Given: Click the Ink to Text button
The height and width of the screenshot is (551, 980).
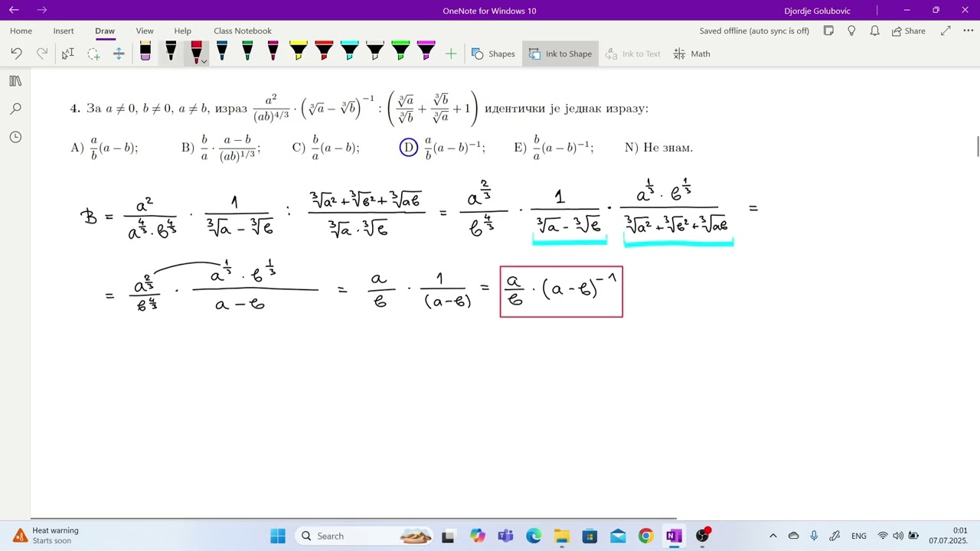Looking at the screenshot, I should click(x=632, y=54).
